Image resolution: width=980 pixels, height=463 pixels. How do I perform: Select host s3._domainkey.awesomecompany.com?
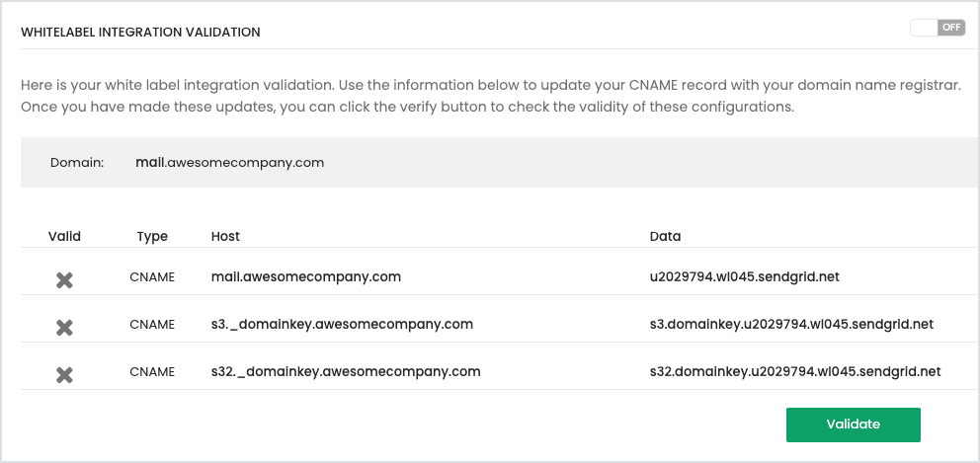click(342, 324)
